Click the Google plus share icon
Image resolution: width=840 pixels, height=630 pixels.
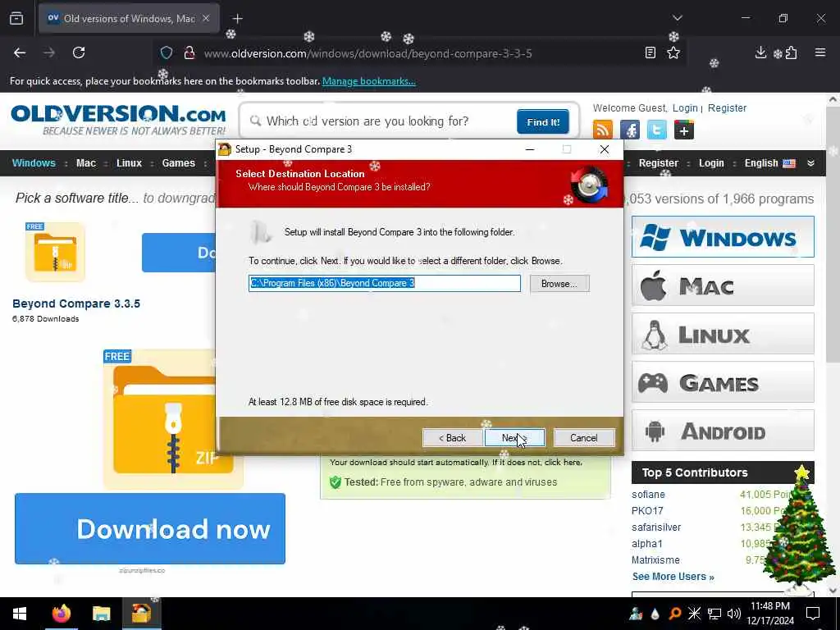pos(684,130)
